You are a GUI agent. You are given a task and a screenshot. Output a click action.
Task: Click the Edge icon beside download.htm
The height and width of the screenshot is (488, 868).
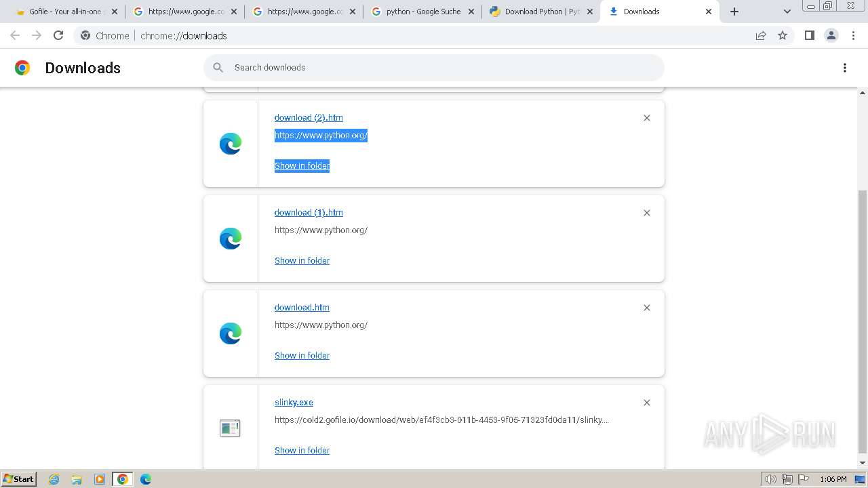tap(231, 333)
